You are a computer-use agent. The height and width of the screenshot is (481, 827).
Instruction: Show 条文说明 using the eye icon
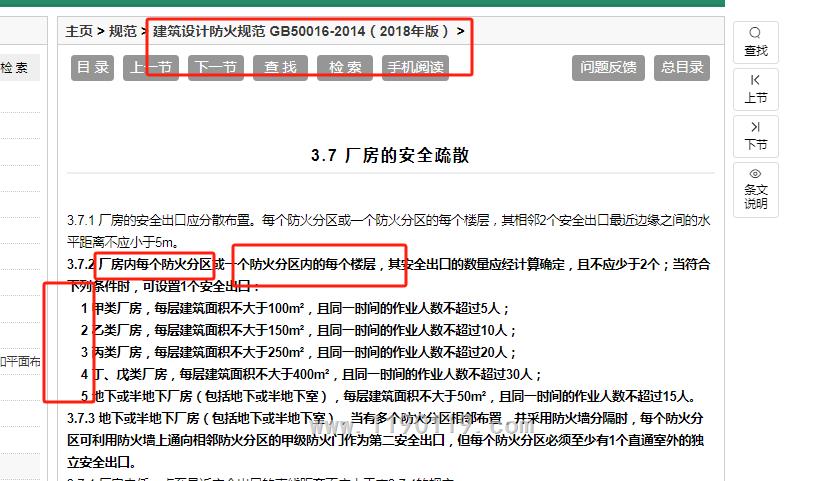click(756, 174)
